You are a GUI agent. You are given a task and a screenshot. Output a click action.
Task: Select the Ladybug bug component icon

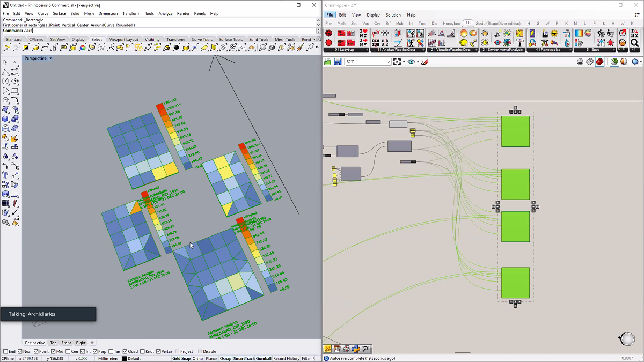tap(329, 33)
